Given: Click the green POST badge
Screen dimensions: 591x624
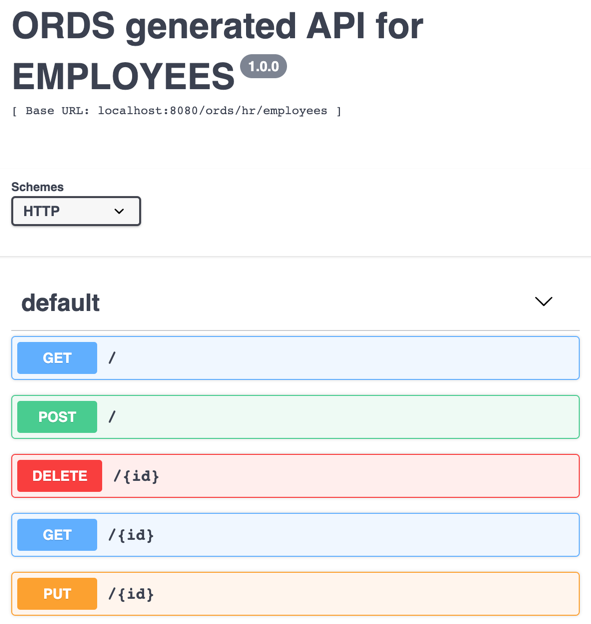Looking at the screenshot, I should click(57, 417).
